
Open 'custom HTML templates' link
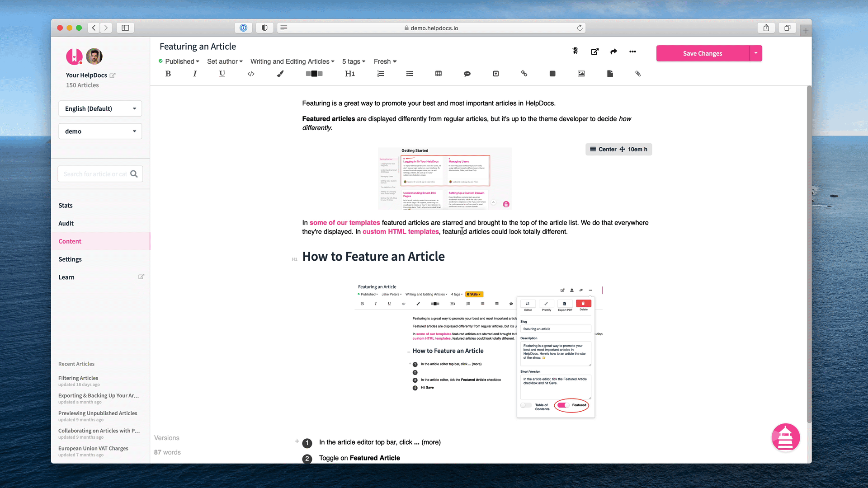tap(401, 232)
